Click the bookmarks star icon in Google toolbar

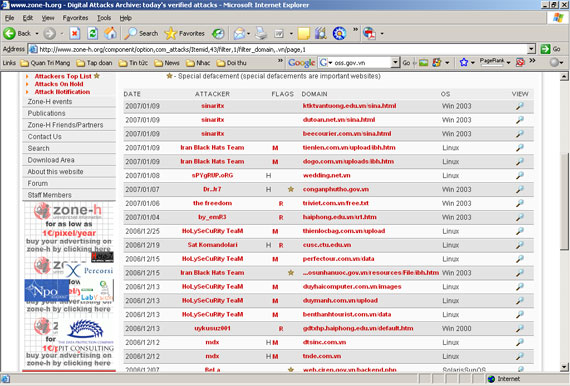pyautogui.click(x=463, y=63)
